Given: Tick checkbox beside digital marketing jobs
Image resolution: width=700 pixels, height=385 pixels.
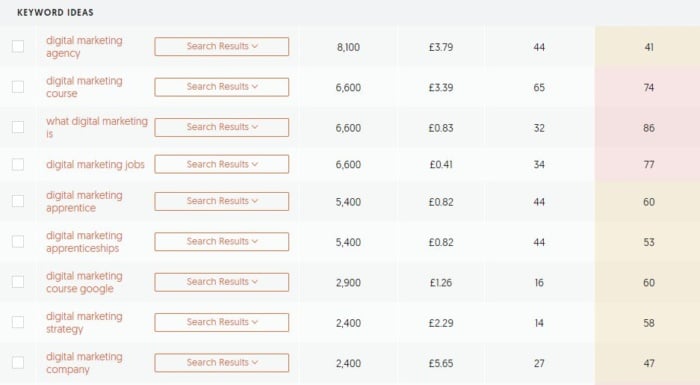Looking at the screenshot, I should (x=18, y=164).
